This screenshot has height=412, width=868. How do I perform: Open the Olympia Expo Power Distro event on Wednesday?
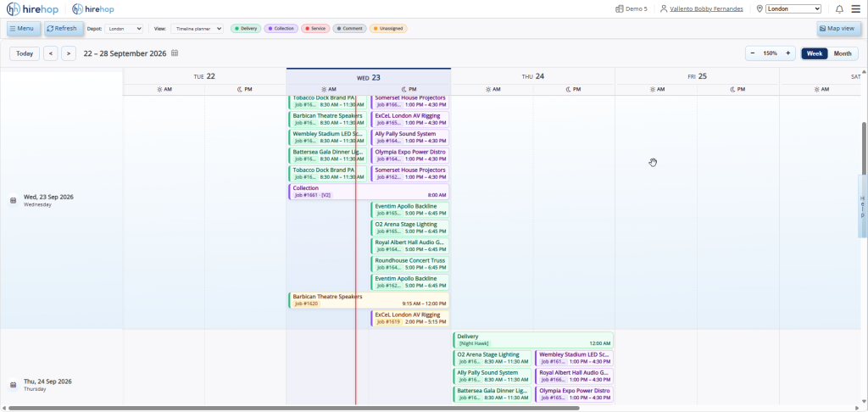pyautogui.click(x=409, y=156)
